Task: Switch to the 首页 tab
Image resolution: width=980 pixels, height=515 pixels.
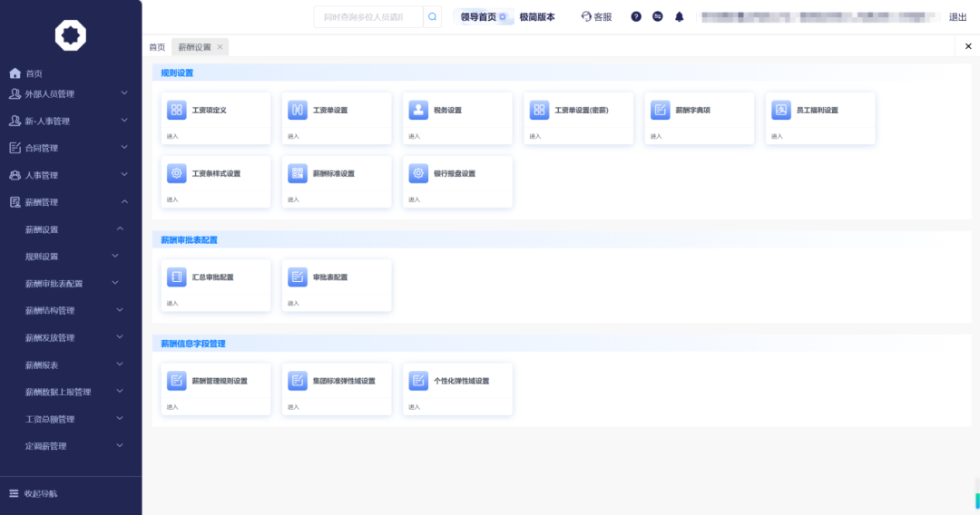Action: [x=157, y=47]
